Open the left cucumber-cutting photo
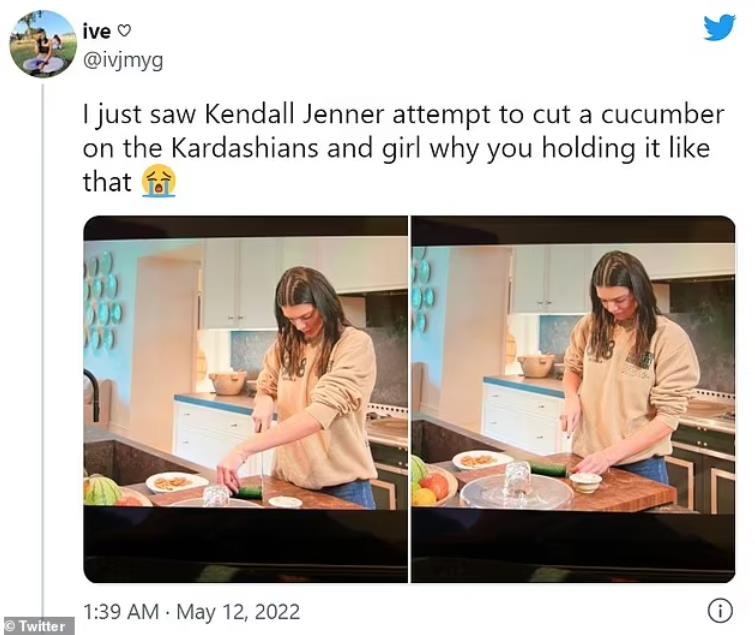The width and height of the screenshot is (755, 635). 245,399
